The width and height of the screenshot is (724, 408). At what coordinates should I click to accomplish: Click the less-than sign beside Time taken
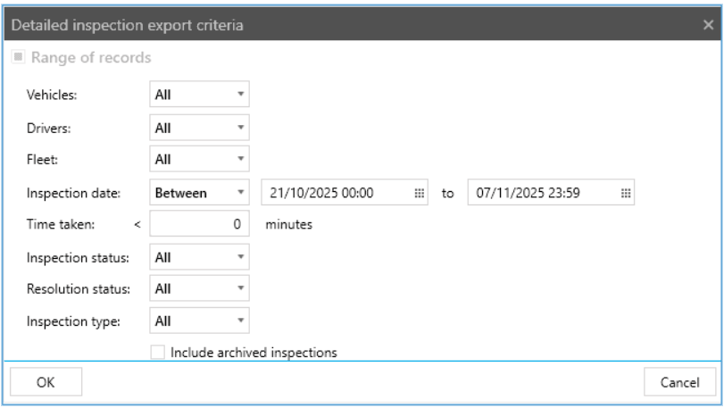coord(137,225)
